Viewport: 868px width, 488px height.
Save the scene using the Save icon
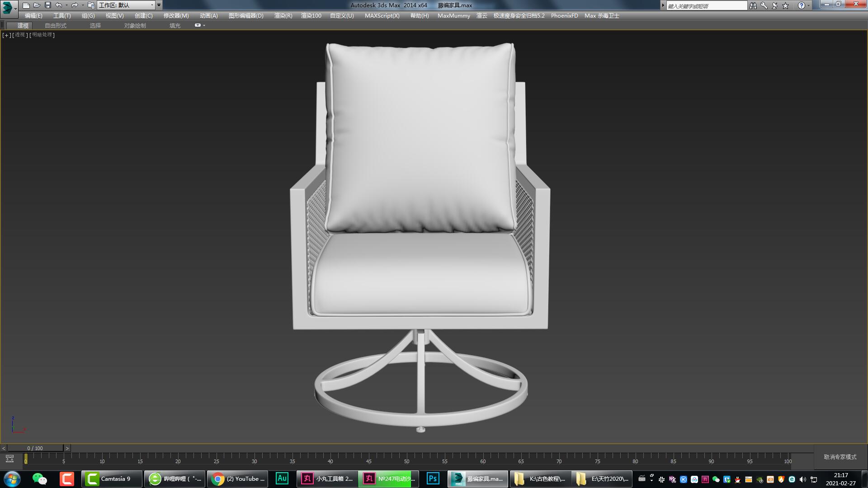(47, 5)
